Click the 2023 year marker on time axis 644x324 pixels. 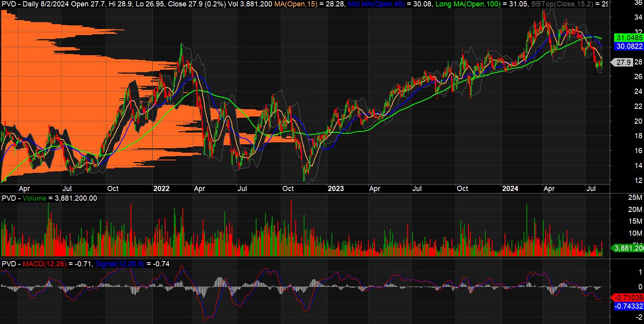coord(335,189)
